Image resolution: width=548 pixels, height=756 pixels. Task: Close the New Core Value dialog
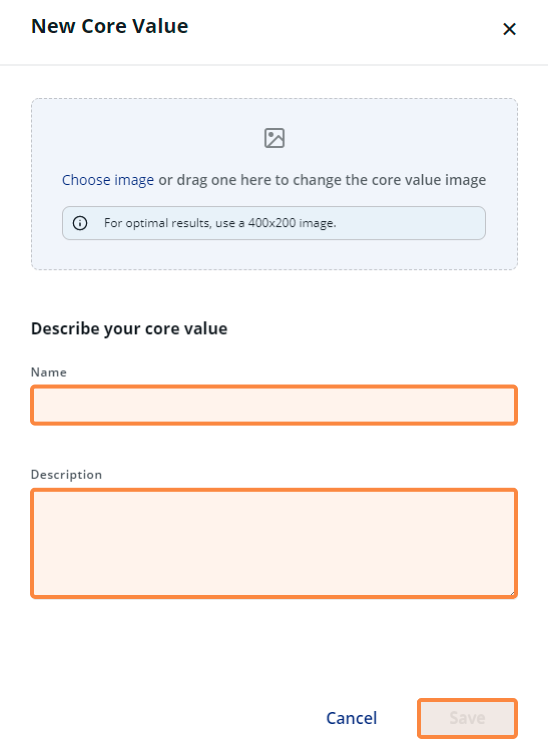tap(509, 29)
